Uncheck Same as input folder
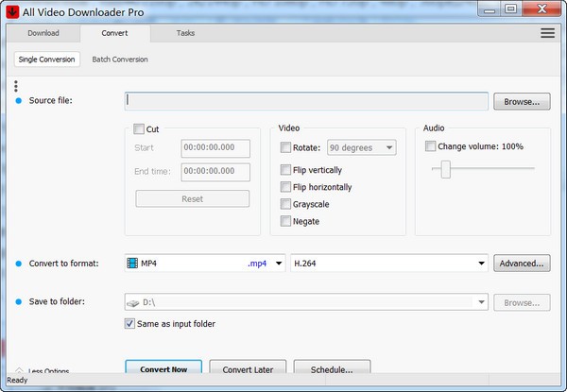 coord(130,324)
